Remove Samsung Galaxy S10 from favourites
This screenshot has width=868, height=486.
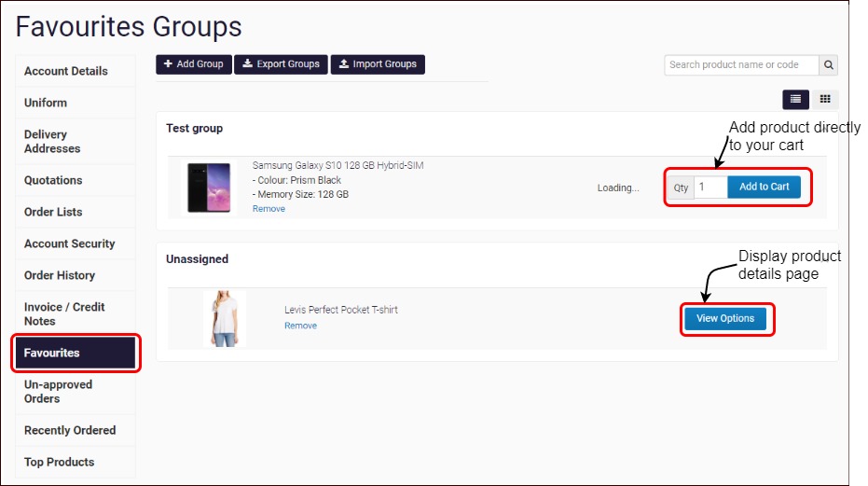pyautogui.click(x=269, y=209)
